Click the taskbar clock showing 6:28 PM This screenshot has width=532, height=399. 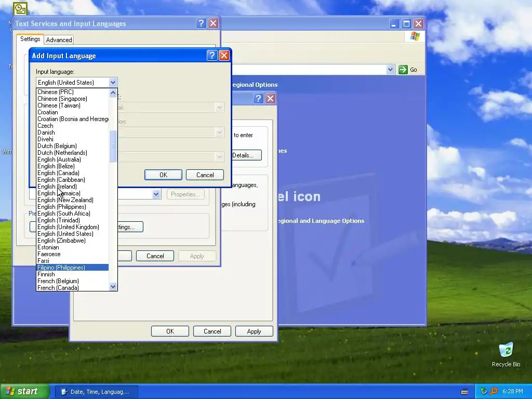[512, 391]
